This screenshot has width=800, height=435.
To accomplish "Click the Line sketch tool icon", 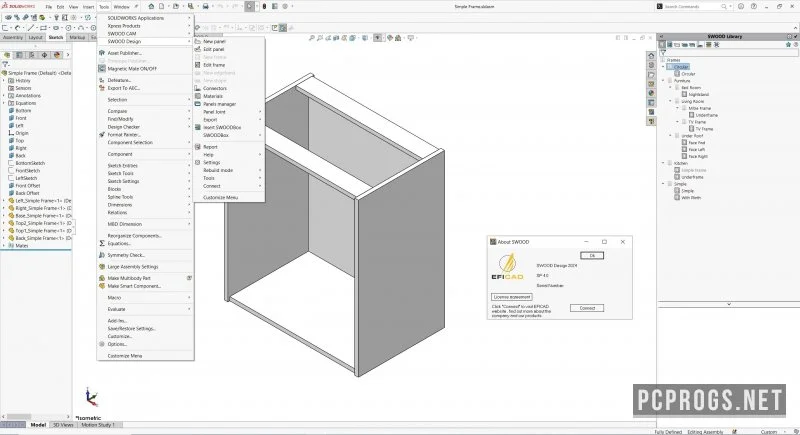I will click(x=31, y=28).
